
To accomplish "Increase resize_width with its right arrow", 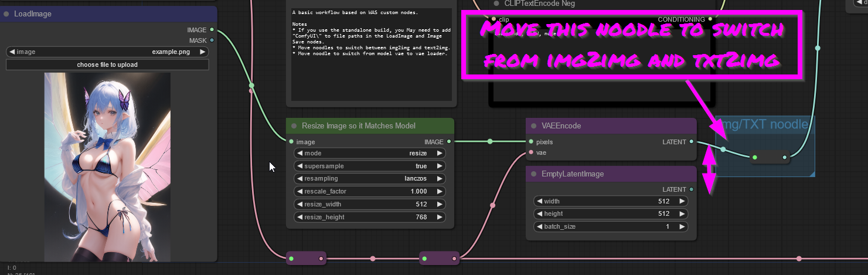I will pos(439,204).
